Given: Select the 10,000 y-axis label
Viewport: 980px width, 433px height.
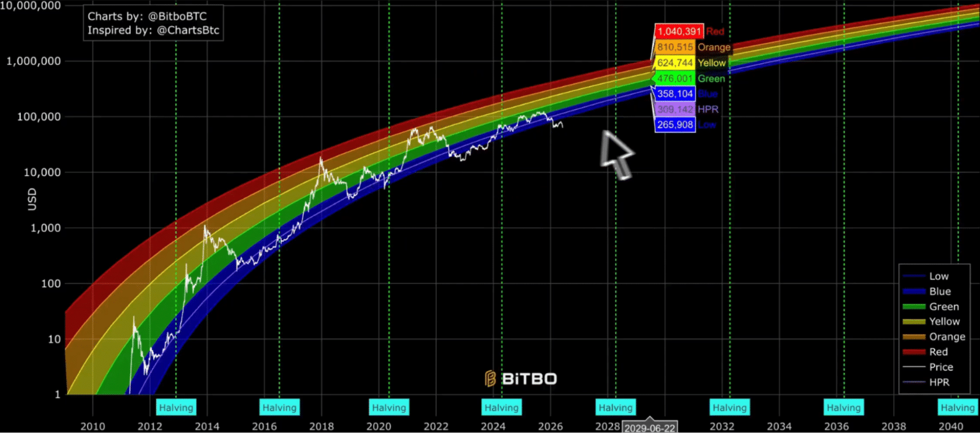Looking at the screenshot, I should [41, 172].
